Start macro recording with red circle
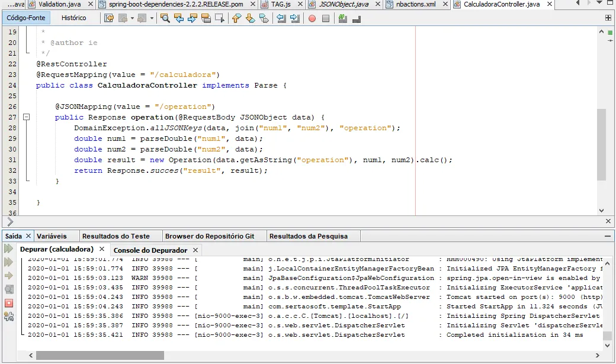Image resolution: width=616 pixels, height=364 pixels. pyautogui.click(x=312, y=18)
